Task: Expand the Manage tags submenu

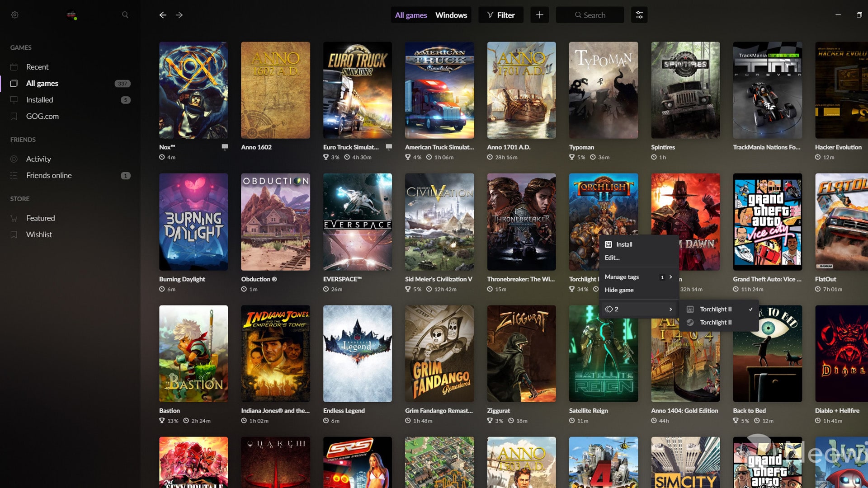Action: 638,277
